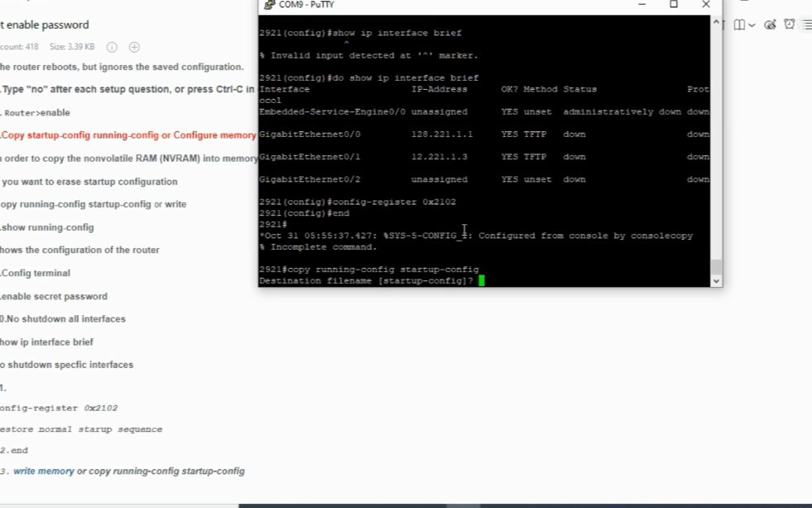Click 'GigabitEthernet0/1' row in terminal
The height and width of the screenshot is (508, 812).
click(x=484, y=157)
